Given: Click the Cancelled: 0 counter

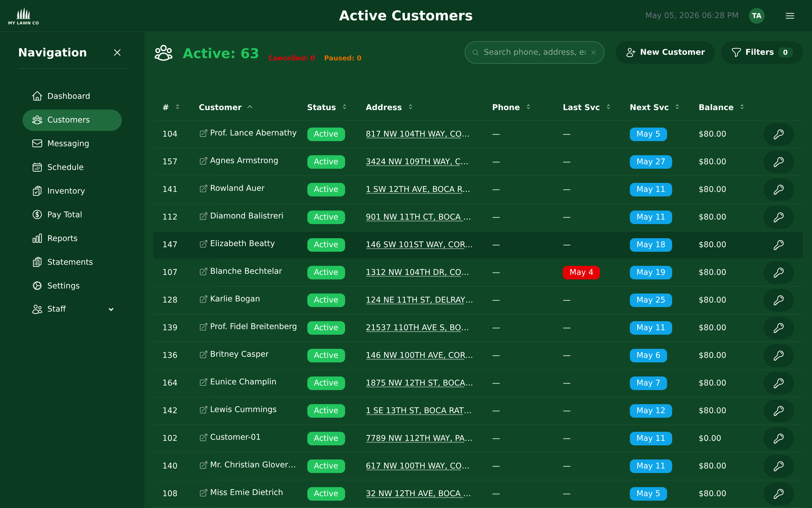Looking at the screenshot, I should (291, 58).
